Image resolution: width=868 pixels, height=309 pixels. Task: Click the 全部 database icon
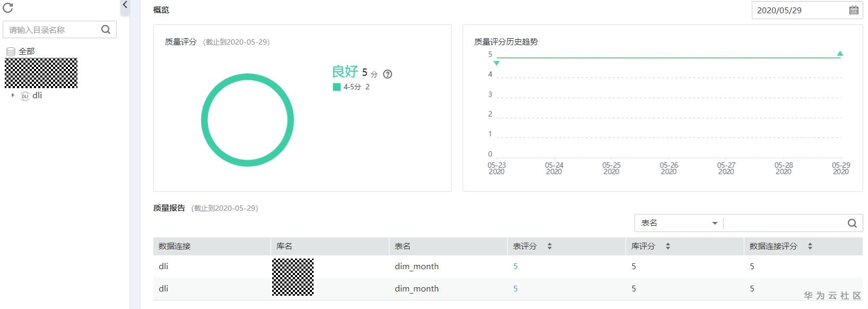[11, 51]
